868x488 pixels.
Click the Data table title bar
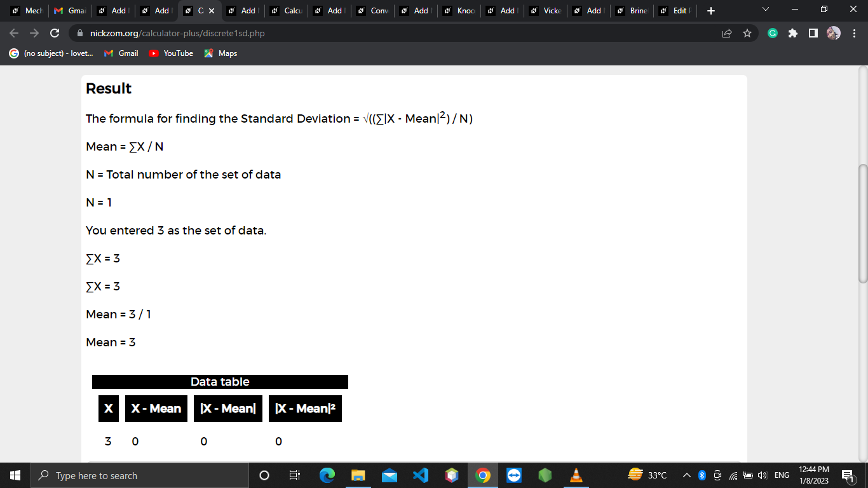click(x=220, y=382)
